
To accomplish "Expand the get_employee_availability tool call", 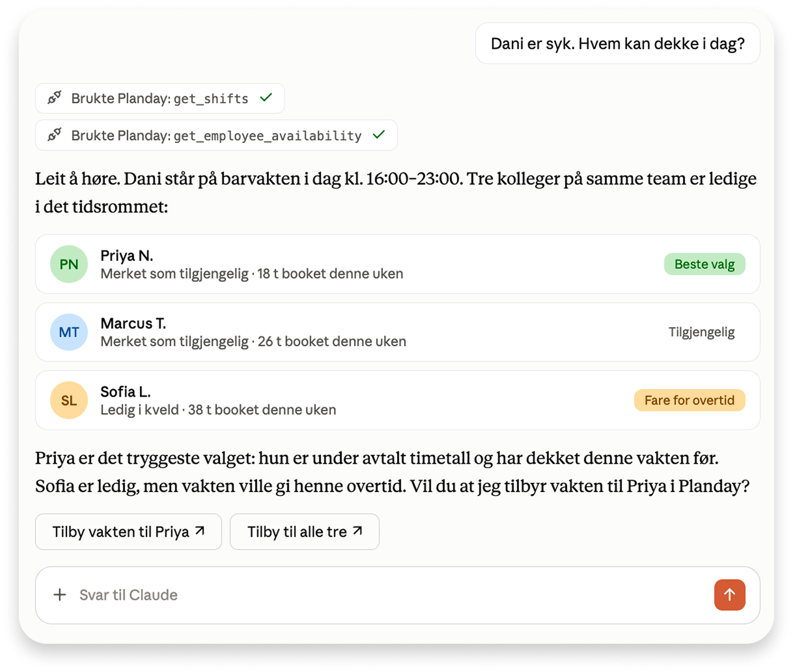I will tap(216, 135).
